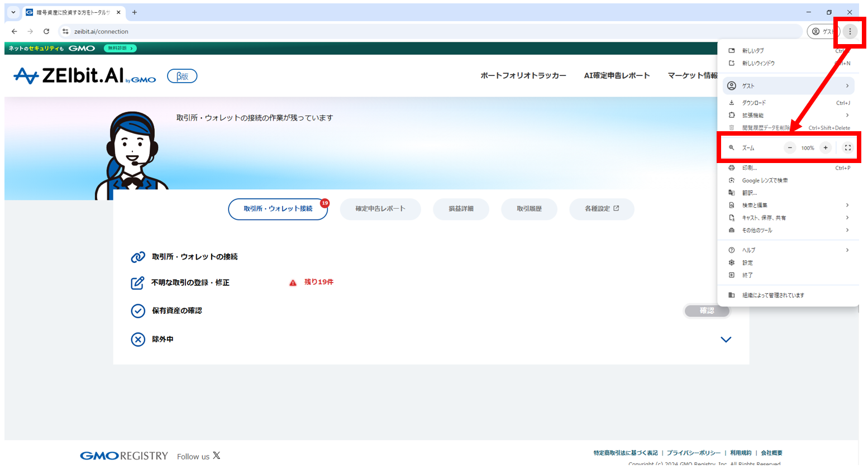Expand the キャスト、保存、共有 submenu
Screen dimensions: 868x469
(x=788, y=218)
